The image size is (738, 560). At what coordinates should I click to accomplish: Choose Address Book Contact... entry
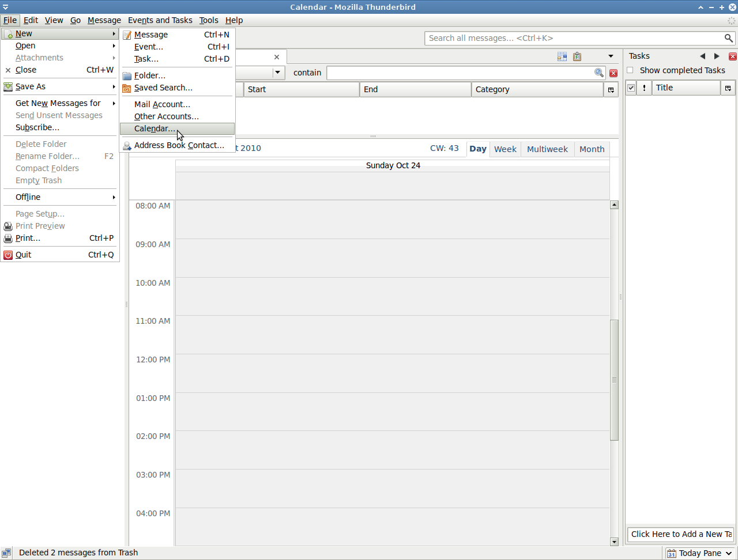tap(177, 145)
